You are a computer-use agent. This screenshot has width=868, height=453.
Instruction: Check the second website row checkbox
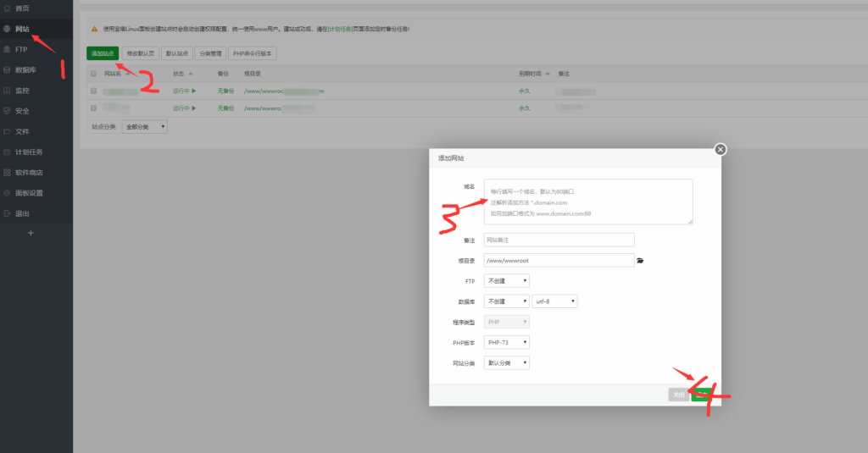93,108
